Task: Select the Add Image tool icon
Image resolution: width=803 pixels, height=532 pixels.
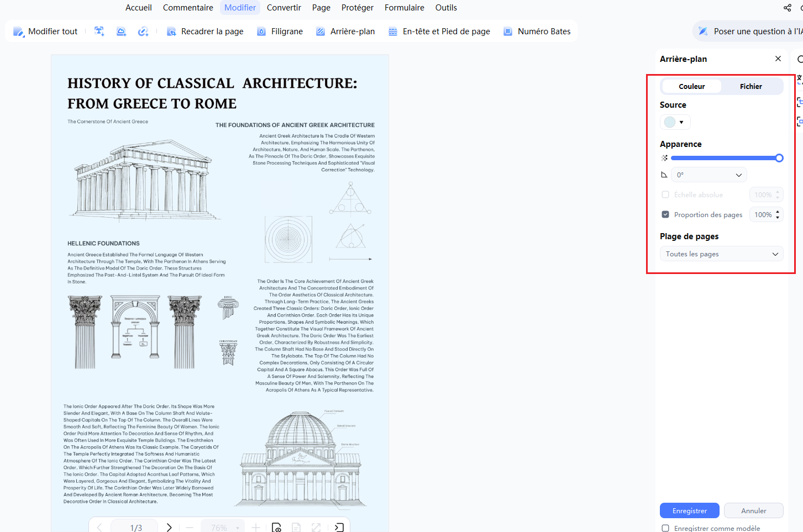Action: [122, 31]
